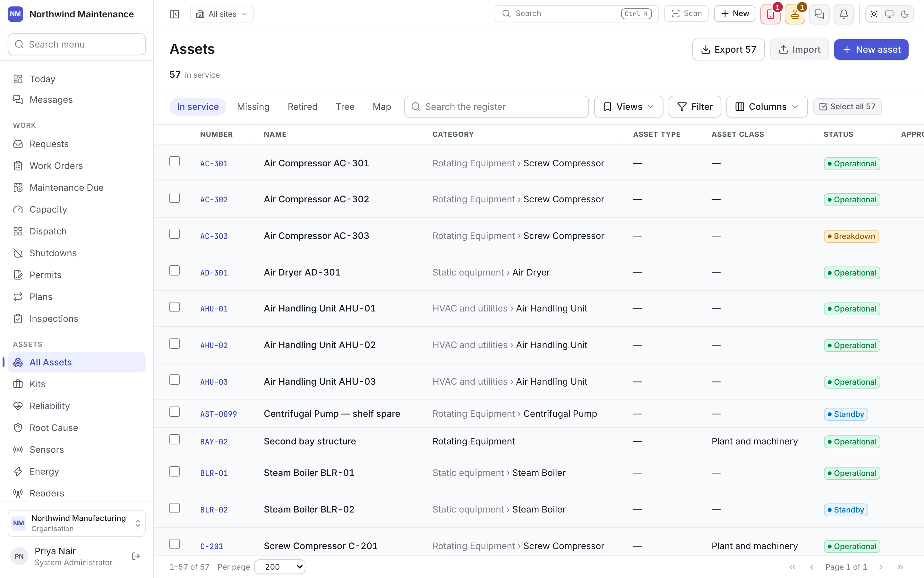
Task: Click the Search the register field
Action: (x=496, y=107)
